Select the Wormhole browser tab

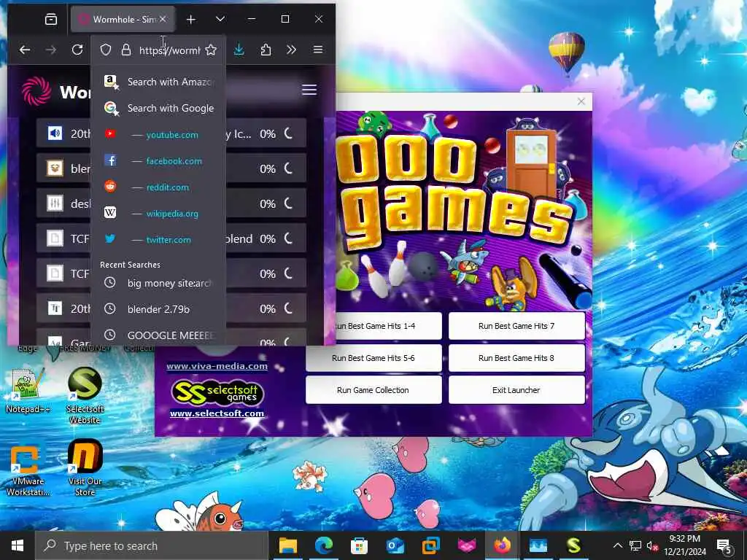click(123, 19)
